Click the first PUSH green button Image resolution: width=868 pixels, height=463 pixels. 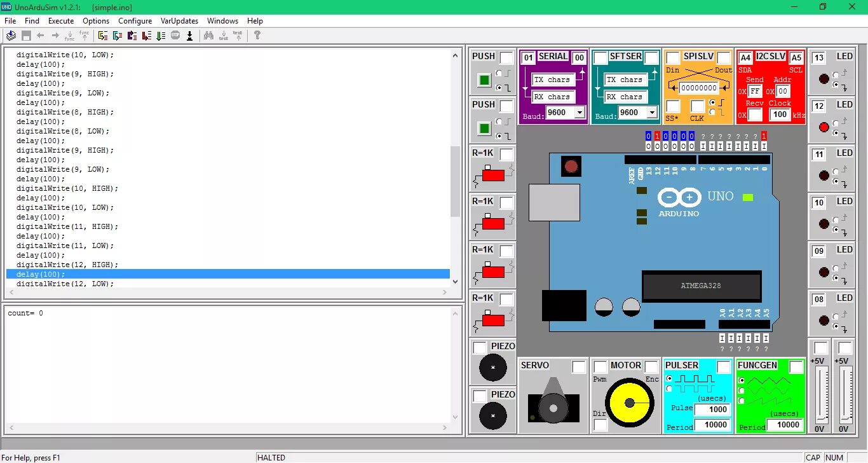485,81
